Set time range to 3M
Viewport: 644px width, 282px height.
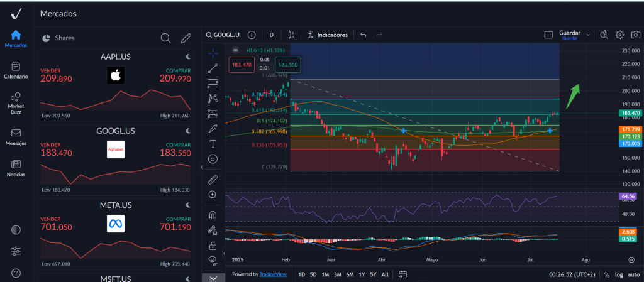(338, 274)
